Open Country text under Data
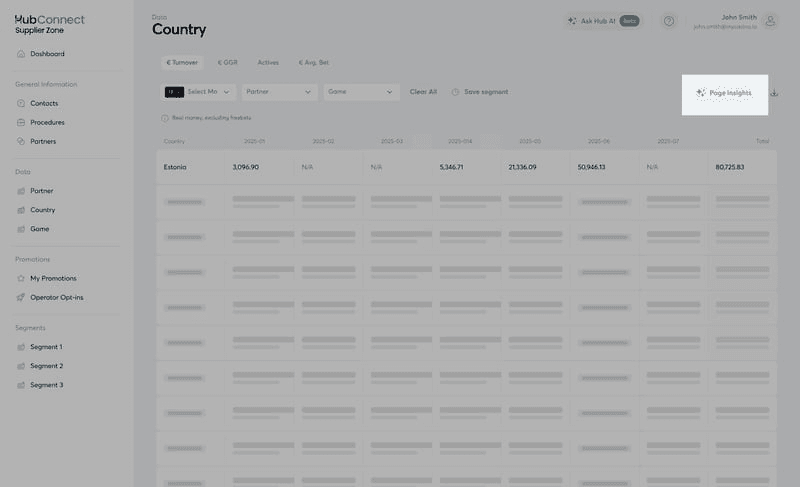 click(x=42, y=210)
